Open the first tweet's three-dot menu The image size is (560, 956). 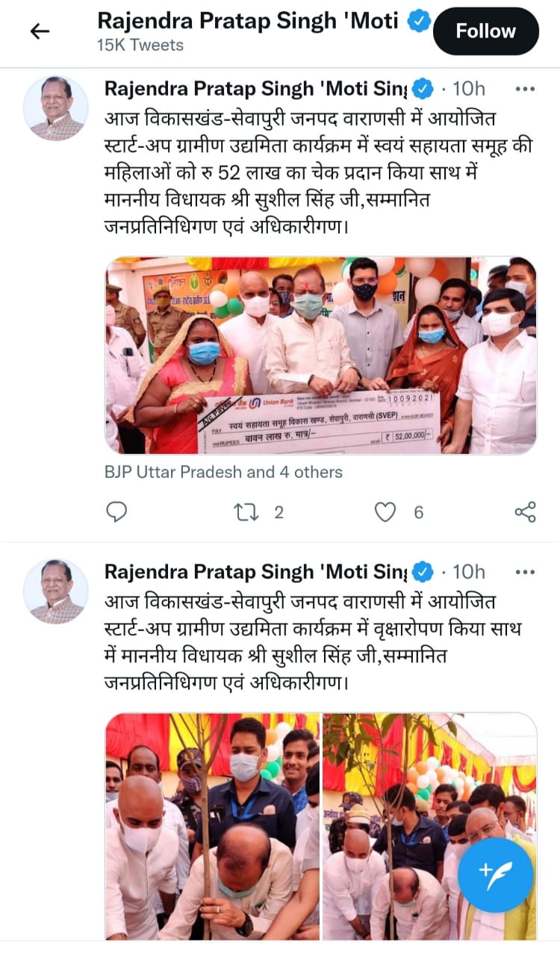(x=526, y=90)
